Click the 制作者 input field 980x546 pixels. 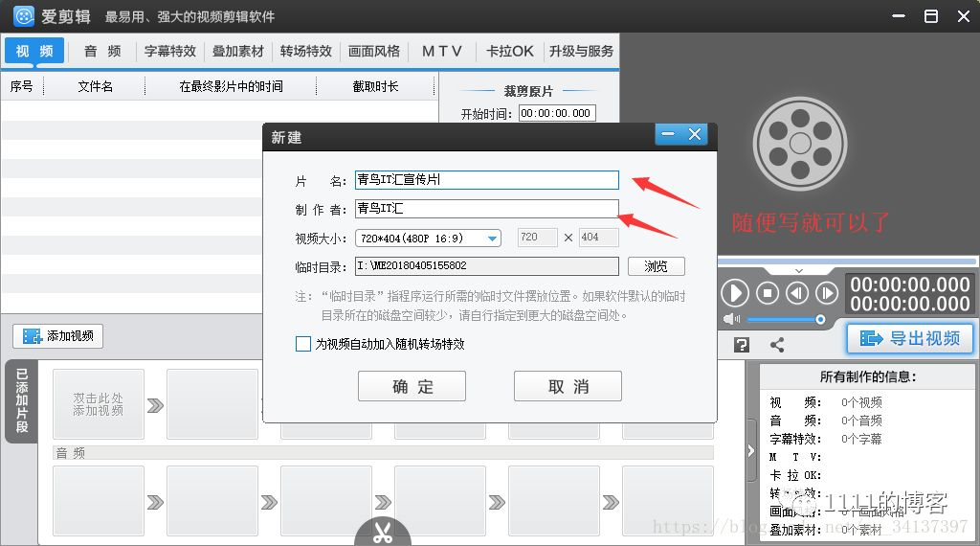tap(487, 209)
